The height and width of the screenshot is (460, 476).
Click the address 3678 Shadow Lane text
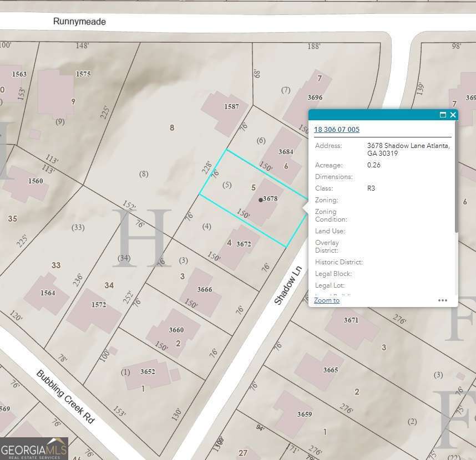click(408, 150)
